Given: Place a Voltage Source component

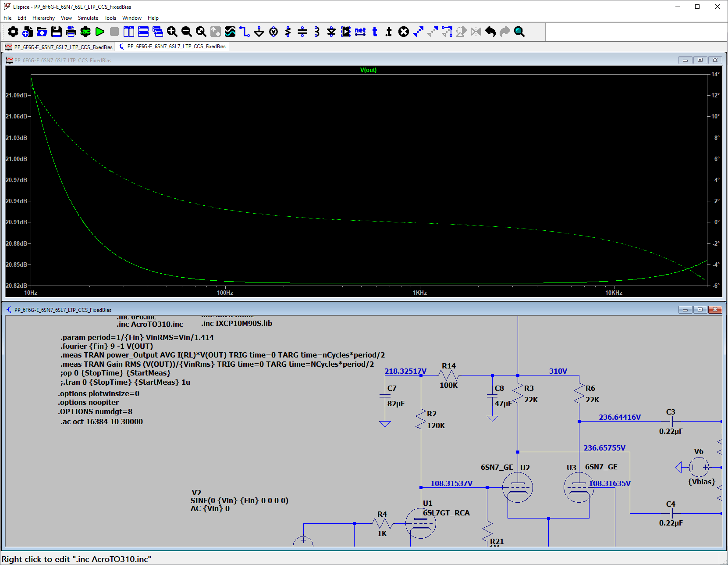Looking at the screenshot, I should (273, 32).
